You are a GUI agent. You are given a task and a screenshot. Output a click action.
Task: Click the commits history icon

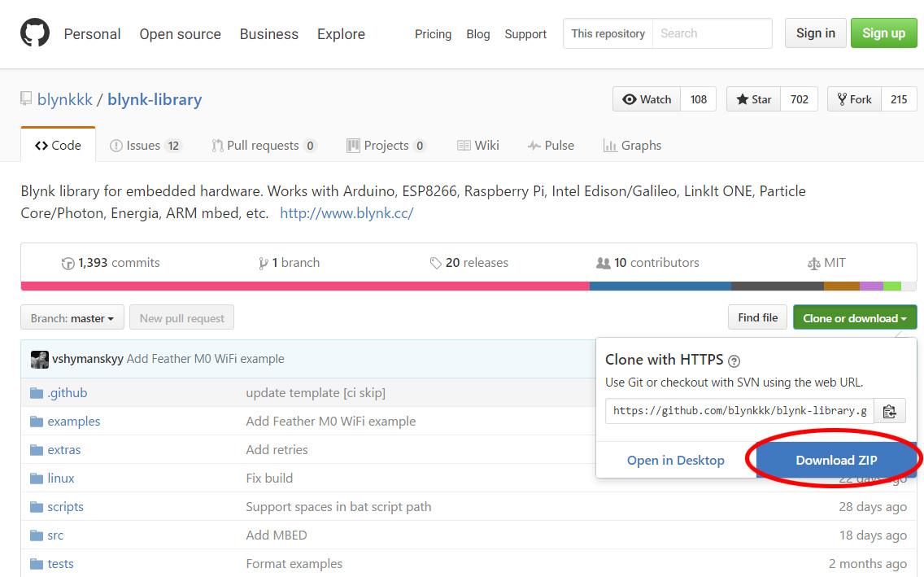click(x=68, y=264)
